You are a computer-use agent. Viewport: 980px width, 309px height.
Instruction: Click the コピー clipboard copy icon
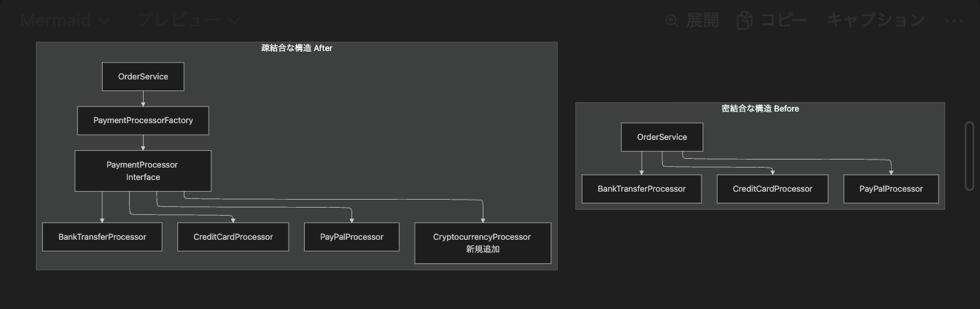(744, 20)
